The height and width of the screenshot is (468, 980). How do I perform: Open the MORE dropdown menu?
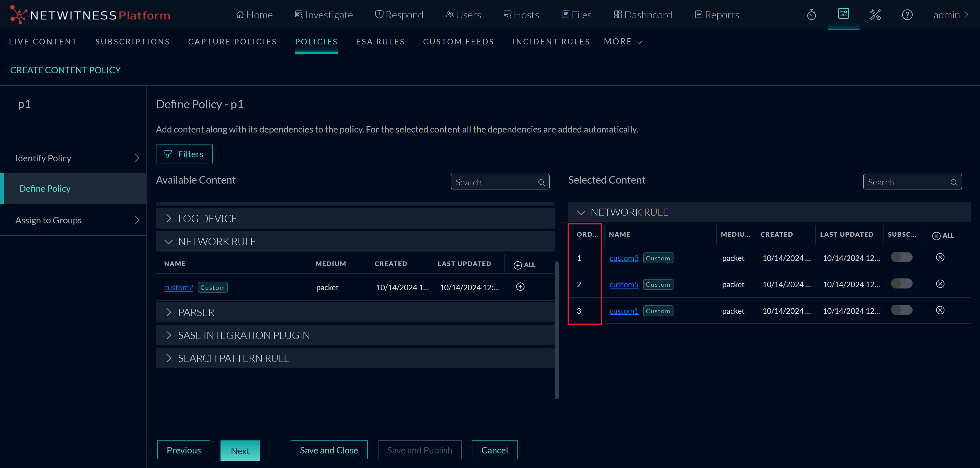click(622, 42)
